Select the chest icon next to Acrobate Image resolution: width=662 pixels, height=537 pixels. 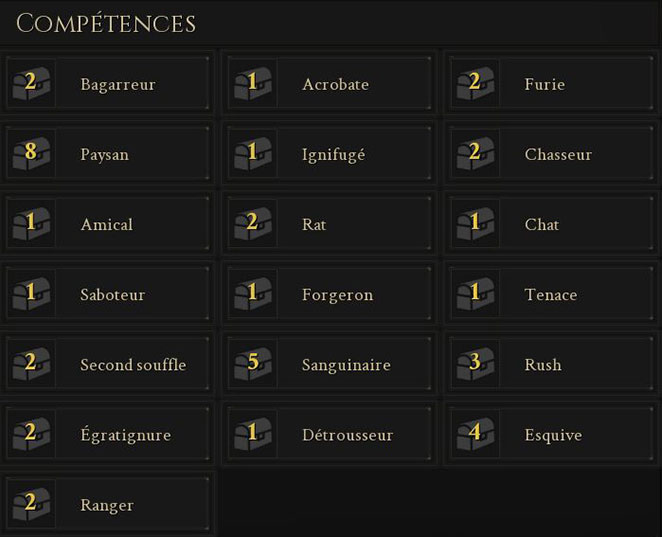point(253,84)
